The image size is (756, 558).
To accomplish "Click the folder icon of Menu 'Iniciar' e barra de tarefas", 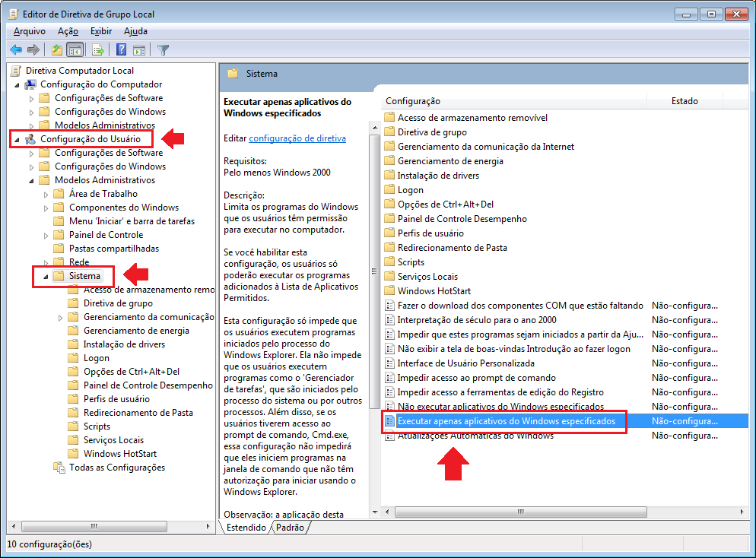I will click(59, 221).
